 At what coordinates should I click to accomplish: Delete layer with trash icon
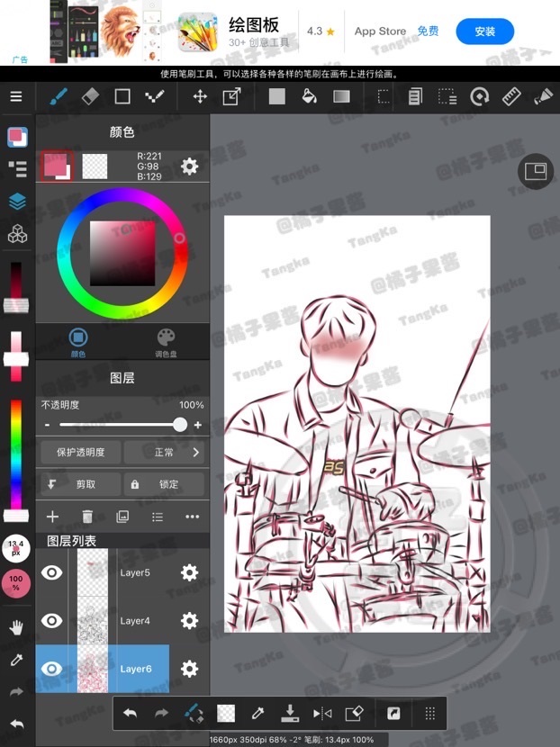click(87, 517)
